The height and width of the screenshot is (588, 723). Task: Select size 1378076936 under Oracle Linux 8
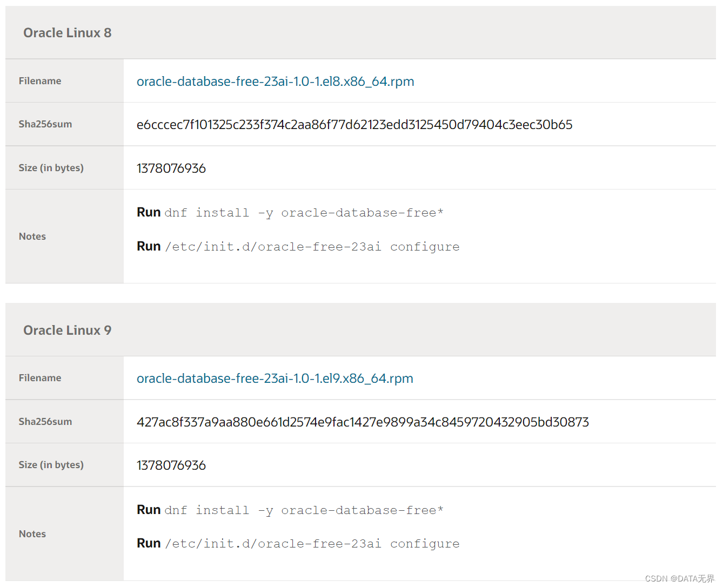click(171, 168)
